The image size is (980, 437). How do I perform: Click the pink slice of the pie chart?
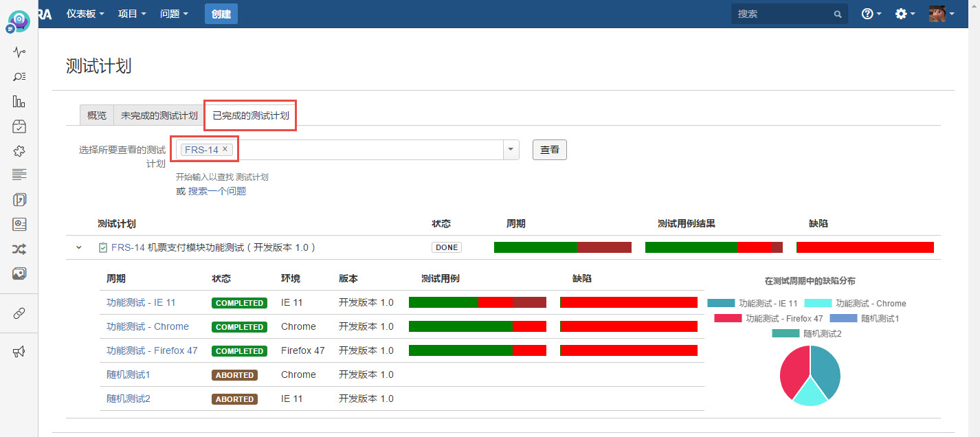click(x=793, y=371)
